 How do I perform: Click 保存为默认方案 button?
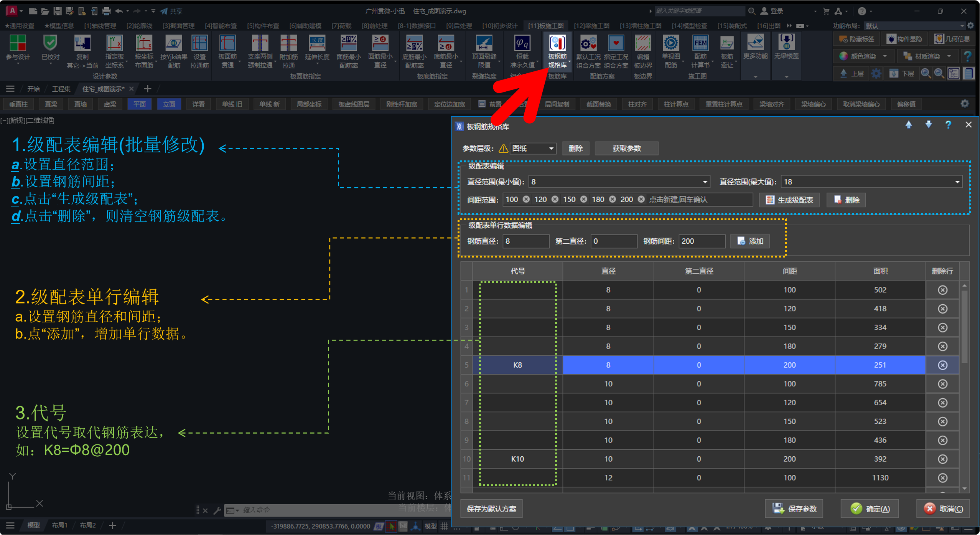(x=491, y=509)
